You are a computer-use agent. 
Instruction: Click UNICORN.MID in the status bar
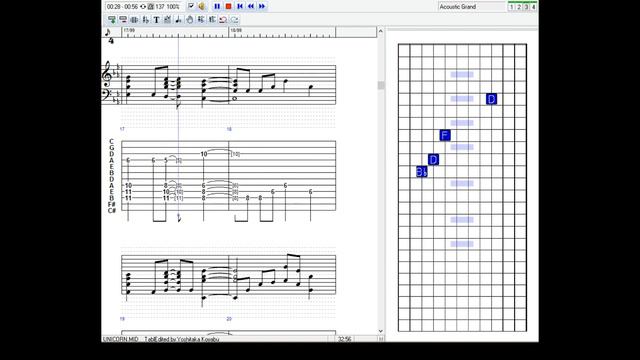click(120, 339)
